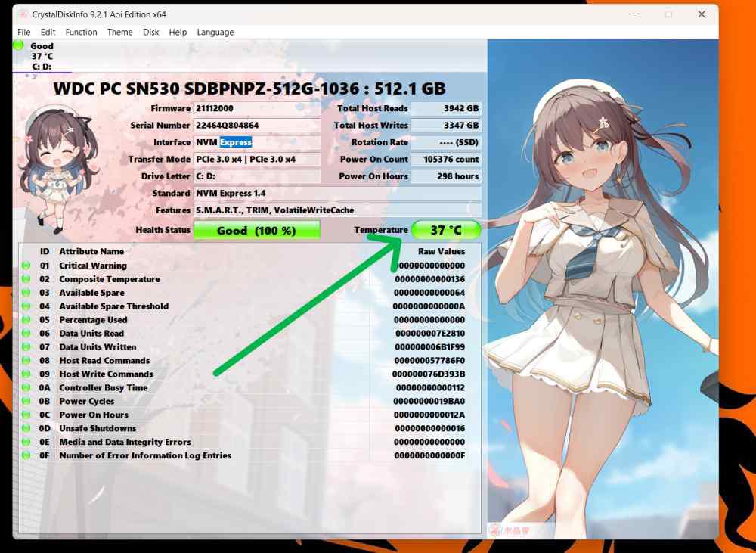The height and width of the screenshot is (553, 756).
Task: Open the Help menu
Action: 178,32
